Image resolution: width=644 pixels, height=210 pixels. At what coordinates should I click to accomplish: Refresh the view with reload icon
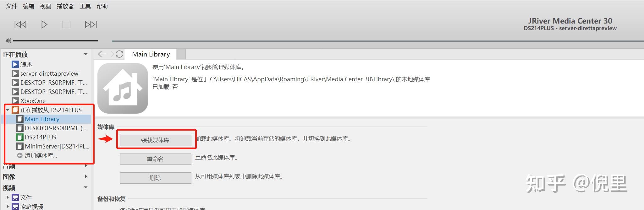coord(119,54)
